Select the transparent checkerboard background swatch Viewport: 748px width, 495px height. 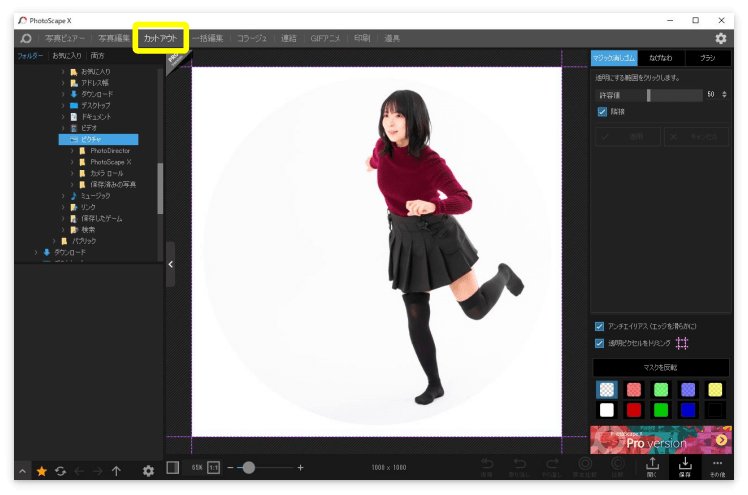(x=607, y=390)
